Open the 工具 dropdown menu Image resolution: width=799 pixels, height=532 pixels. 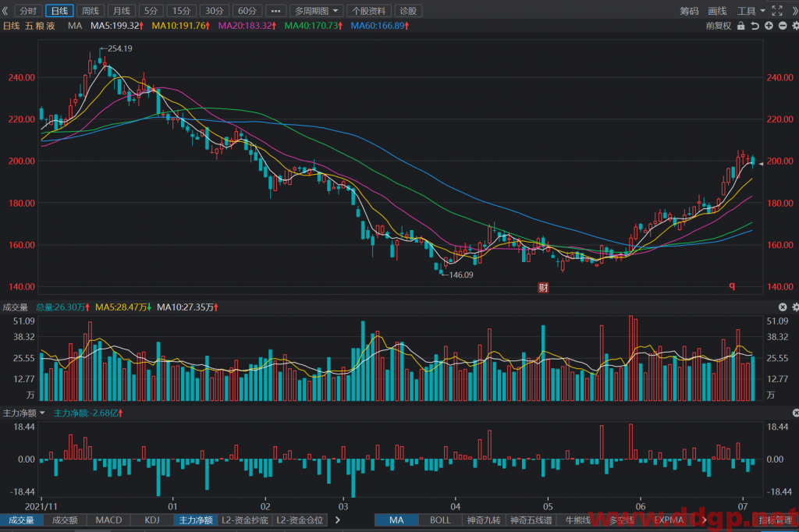(751, 11)
